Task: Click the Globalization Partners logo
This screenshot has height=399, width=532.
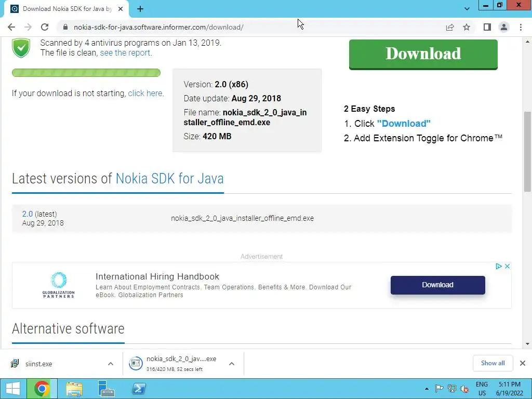Action: pos(58,285)
